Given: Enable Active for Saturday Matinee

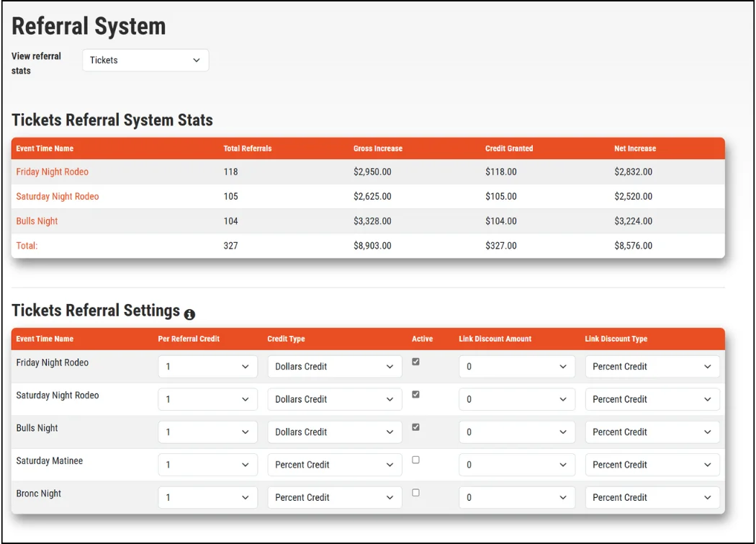Looking at the screenshot, I should 415,460.
